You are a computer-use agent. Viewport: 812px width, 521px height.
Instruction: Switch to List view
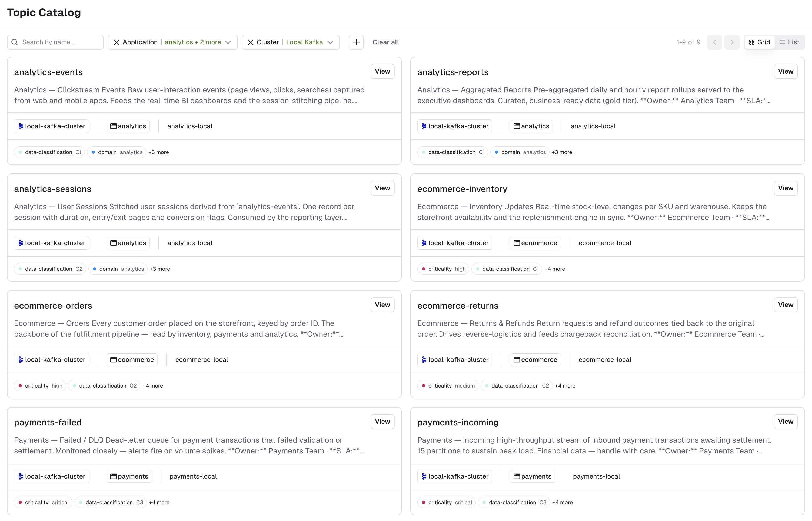click(790, 42)
